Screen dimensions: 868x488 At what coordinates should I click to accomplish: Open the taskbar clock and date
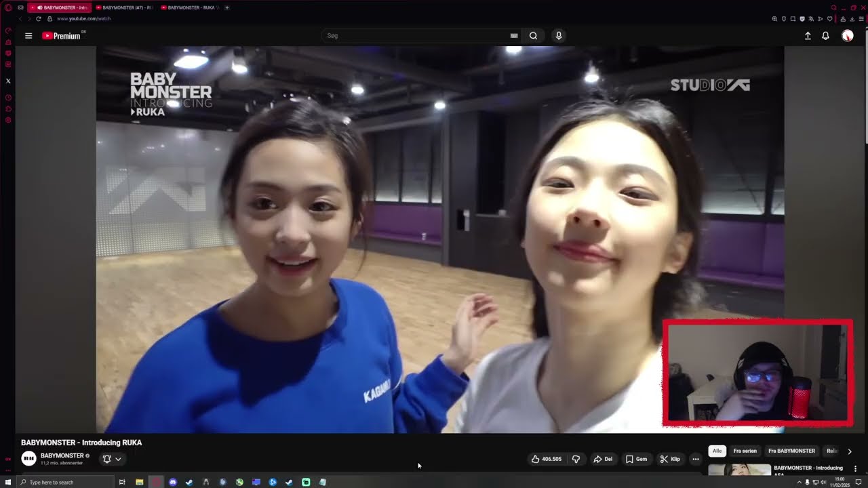pyautogui.click(x=840, y=482)
